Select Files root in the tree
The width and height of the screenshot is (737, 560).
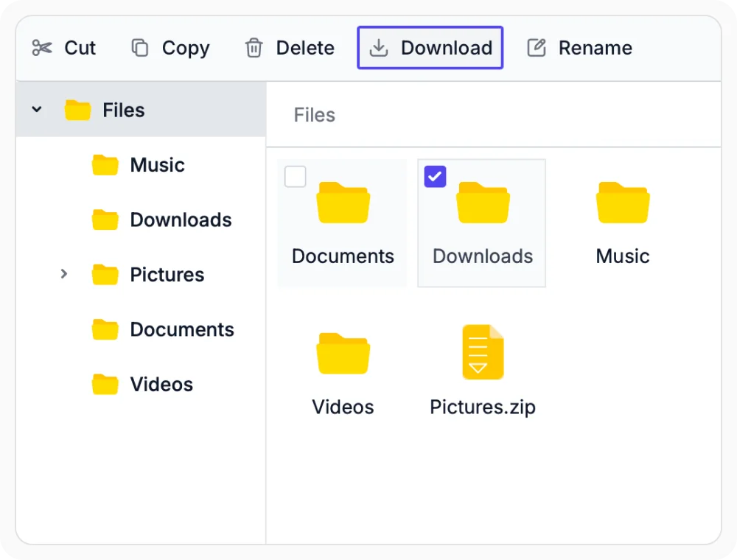[x=141, y=110]
